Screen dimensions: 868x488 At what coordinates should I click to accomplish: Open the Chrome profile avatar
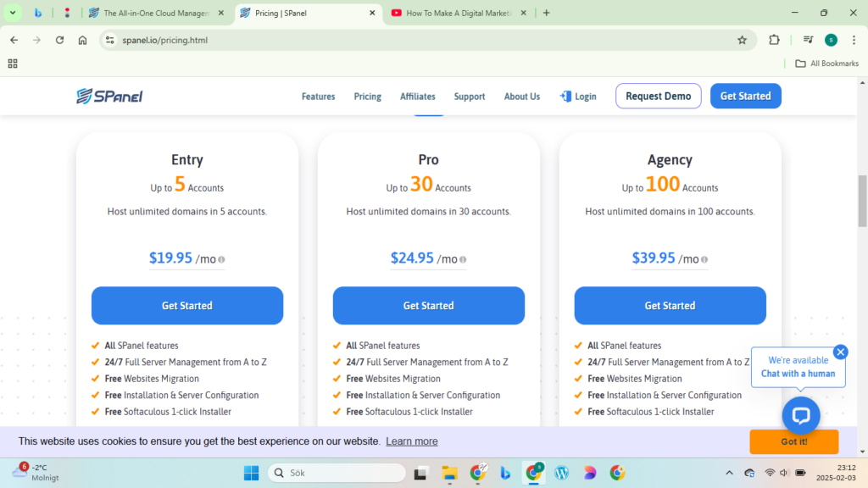(831, 40)
